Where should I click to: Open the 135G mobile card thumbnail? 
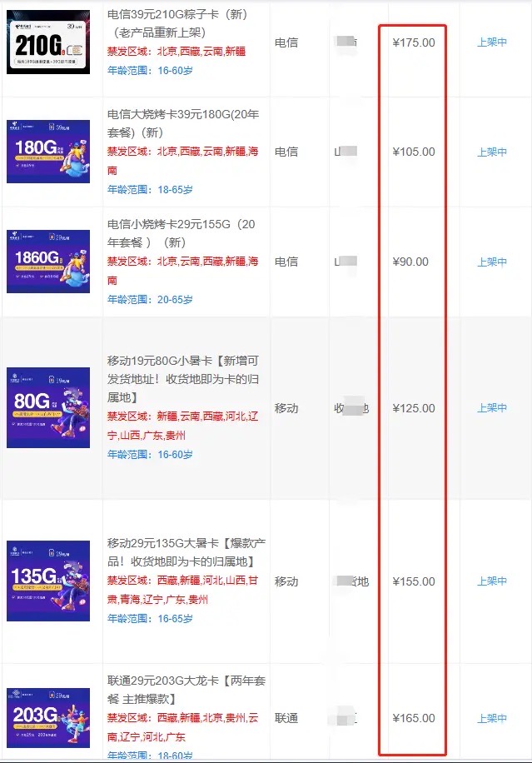point(48,581)
